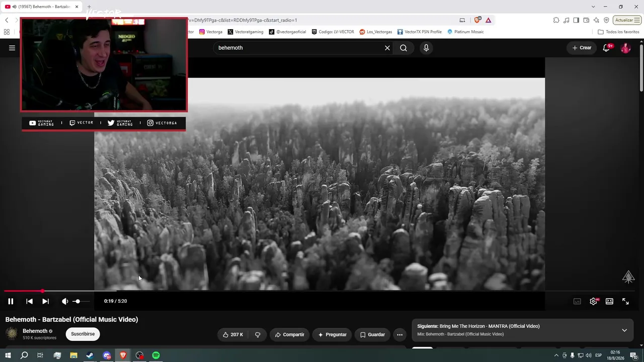Open the Vectoratgaming bookmark
644x362 pixels.
point(246,32)
